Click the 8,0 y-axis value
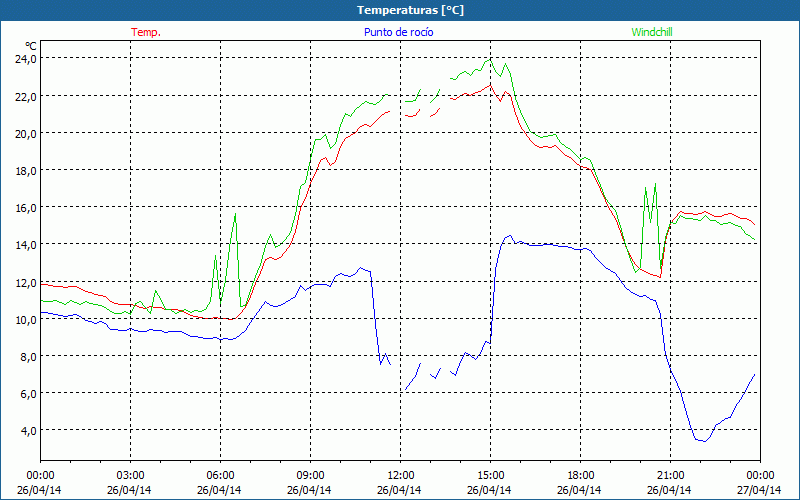 tap(28, 357)
